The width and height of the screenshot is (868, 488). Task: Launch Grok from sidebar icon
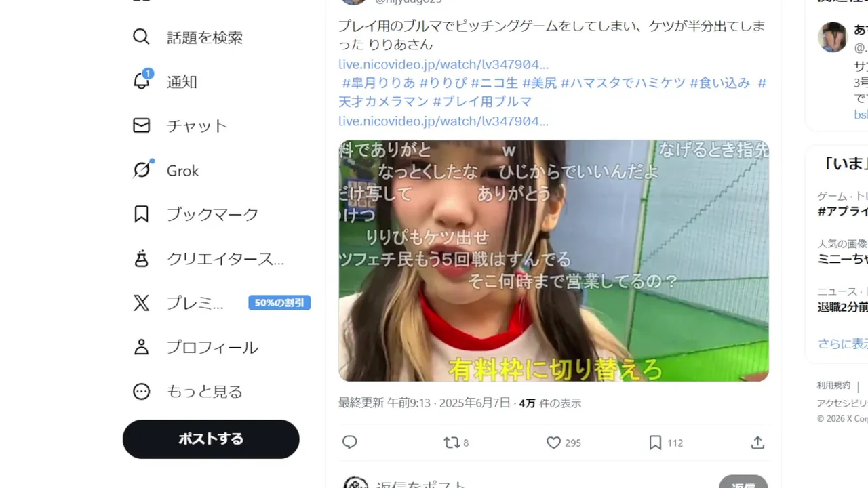141,169
